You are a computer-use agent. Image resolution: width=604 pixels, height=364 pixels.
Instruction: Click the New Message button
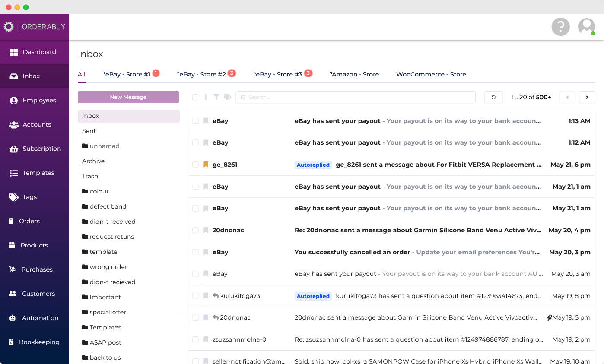click(x=128, y=97)
